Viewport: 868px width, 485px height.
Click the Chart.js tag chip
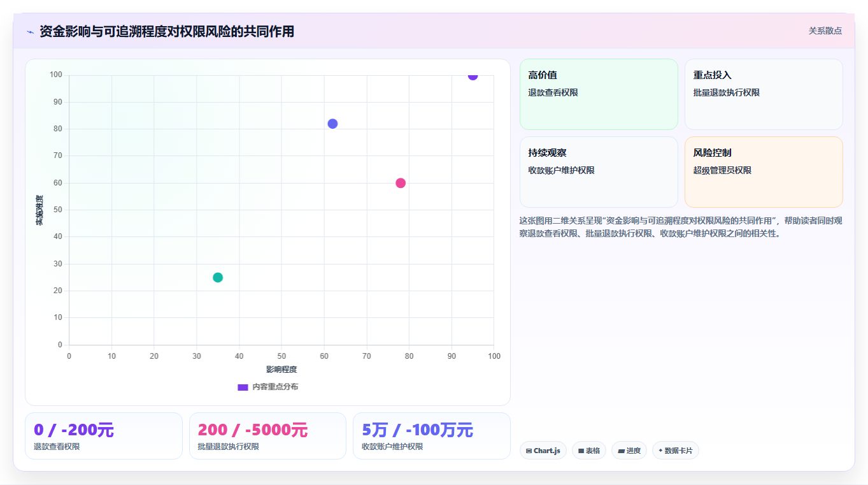tap(543, 451)
